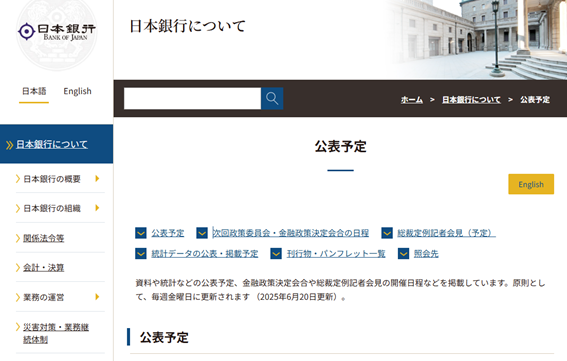This screenshot has height=361, width=567.
Task: Open 会計・決算 sidebar link
Action: click(x=43, y=268)
